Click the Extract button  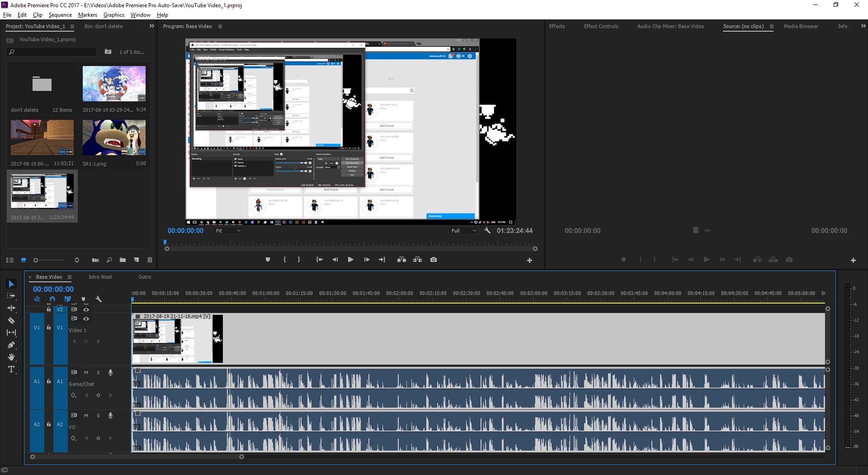coord(418,260)
